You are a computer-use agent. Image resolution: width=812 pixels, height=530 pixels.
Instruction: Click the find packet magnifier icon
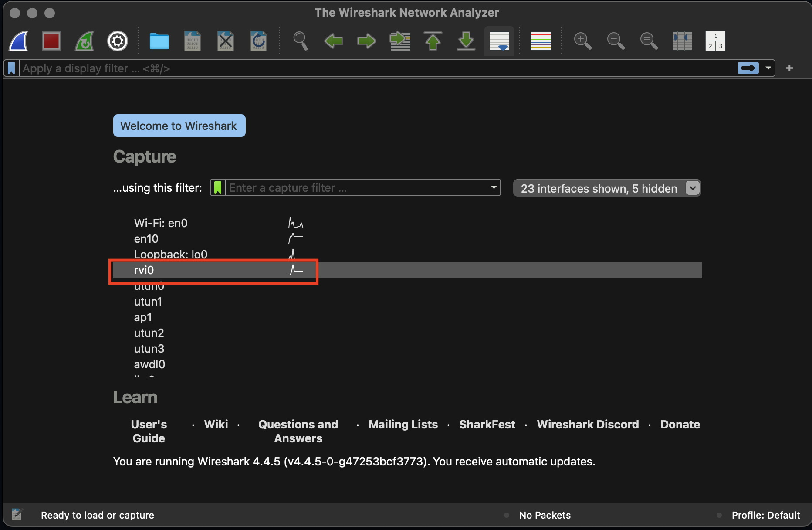[300, 41]
